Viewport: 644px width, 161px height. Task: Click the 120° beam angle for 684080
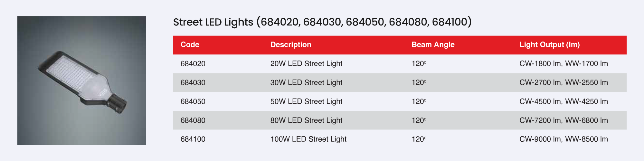tap(419, 120)
